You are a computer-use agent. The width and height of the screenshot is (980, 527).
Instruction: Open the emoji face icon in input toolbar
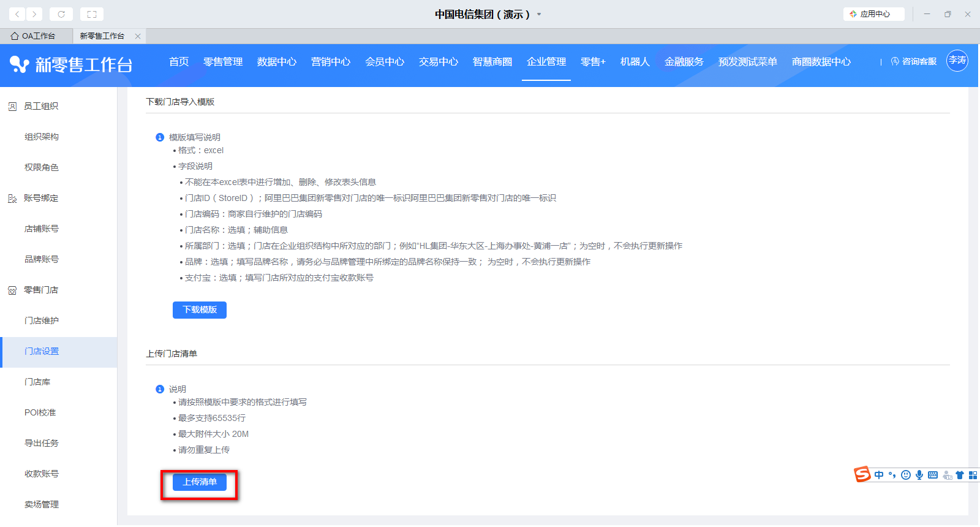tap(906, 475)
